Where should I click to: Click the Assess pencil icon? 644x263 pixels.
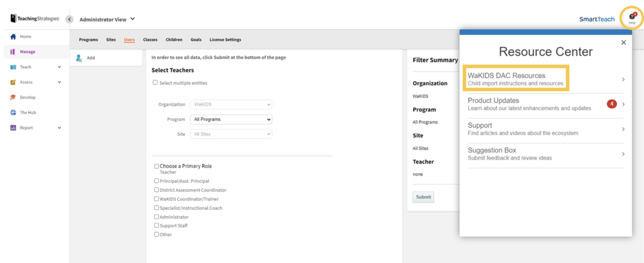[x=13, y=82]
